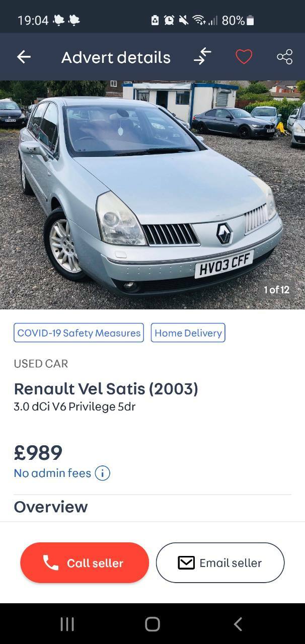Image resolution: width=305 pixels, height=644 pixels.
Task: Tap the £989 price text
Action: (38, 452)
